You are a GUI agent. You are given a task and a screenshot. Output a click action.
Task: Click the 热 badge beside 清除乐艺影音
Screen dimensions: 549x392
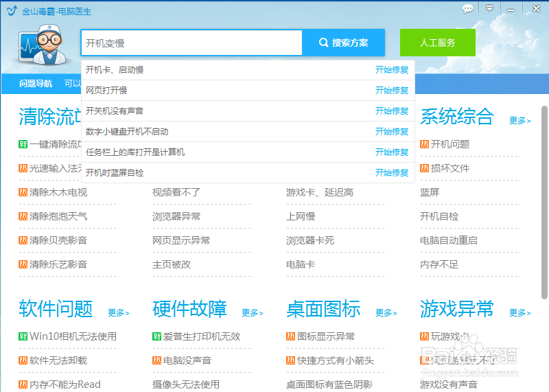tap(23, 264)
